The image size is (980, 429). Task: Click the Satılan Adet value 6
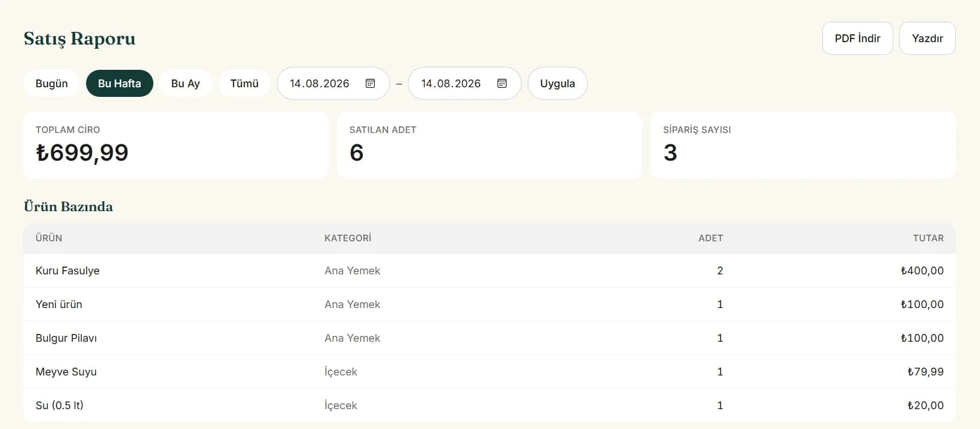tap(357, 153)
